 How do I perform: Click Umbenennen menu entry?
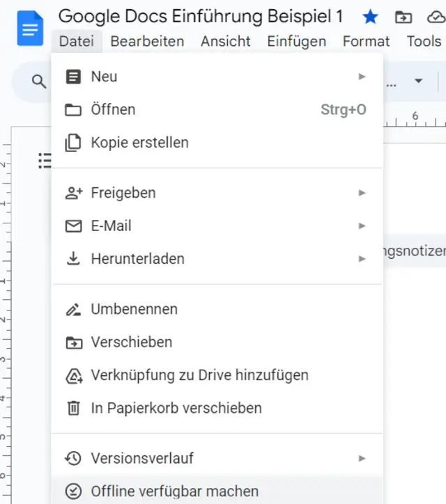[134, 309]
